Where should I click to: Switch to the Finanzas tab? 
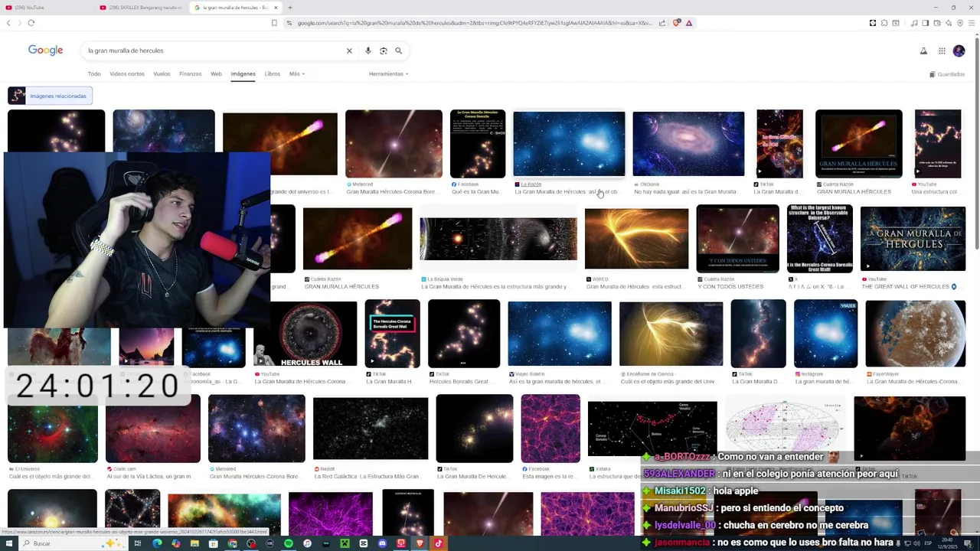tap(190, 74)
